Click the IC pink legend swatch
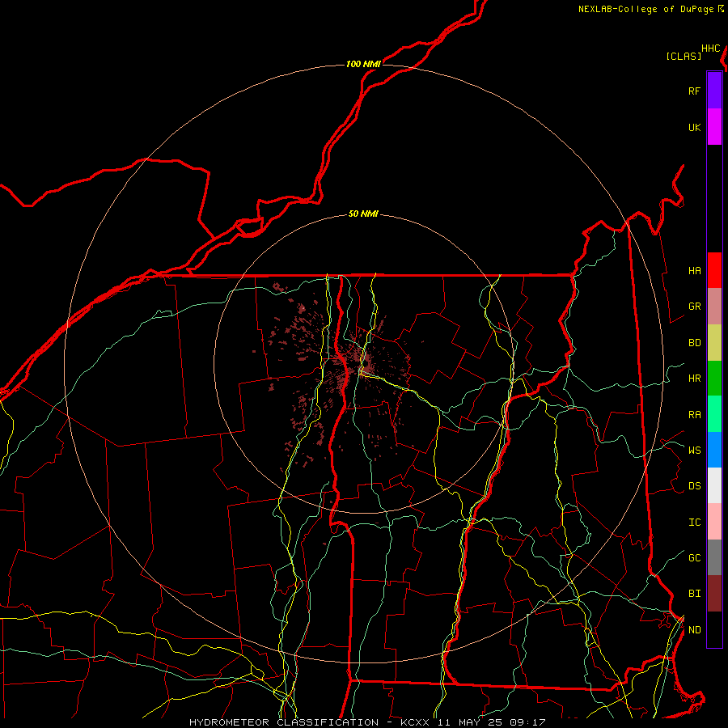The width and height of the screenshot is (728, 728). click(714, 522)
